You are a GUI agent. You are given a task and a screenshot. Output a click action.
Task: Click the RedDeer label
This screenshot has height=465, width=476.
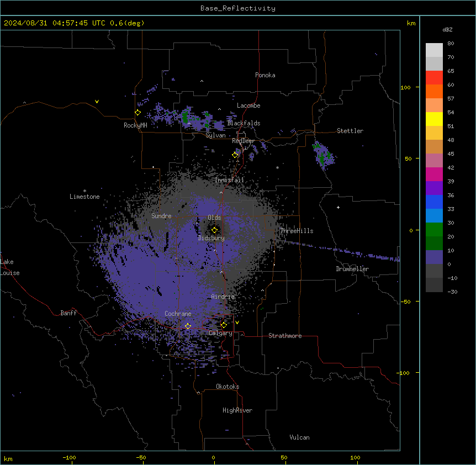(x=243, y=141)
